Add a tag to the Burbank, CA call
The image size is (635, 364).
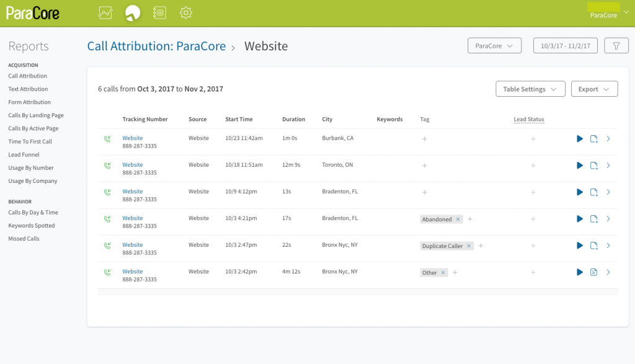(x=424, y=139)
